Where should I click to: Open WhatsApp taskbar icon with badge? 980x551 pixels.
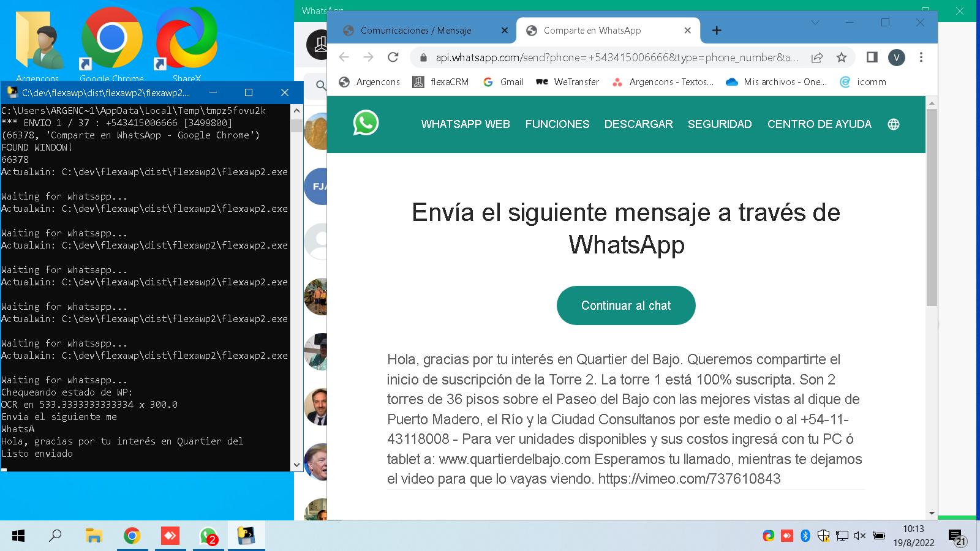[x=208, y=536]
